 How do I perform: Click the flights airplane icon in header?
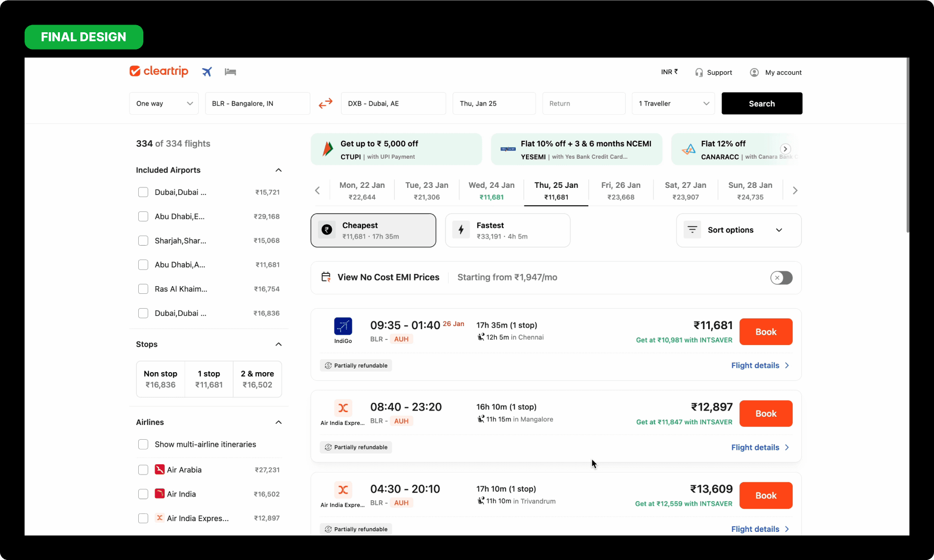pyautogui.click(x=207, y=72)
